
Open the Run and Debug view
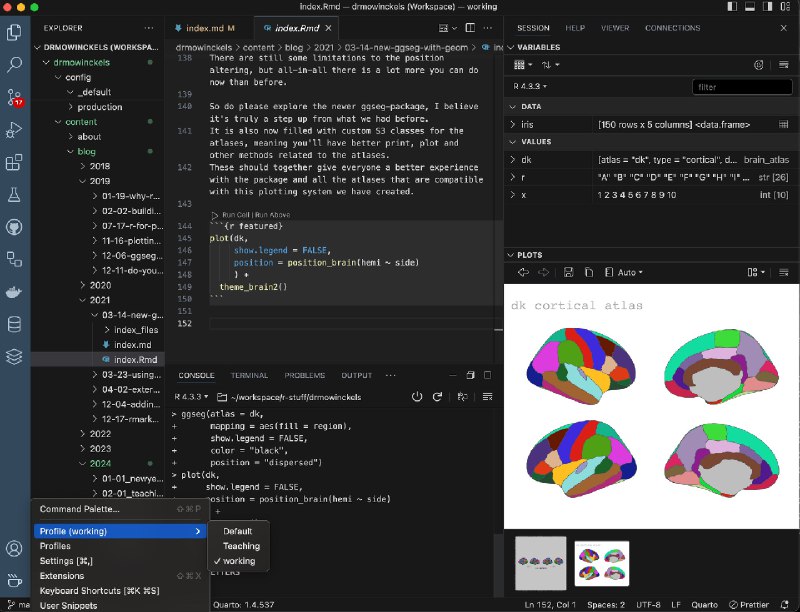pyautogui.click(x=14, y=130)
